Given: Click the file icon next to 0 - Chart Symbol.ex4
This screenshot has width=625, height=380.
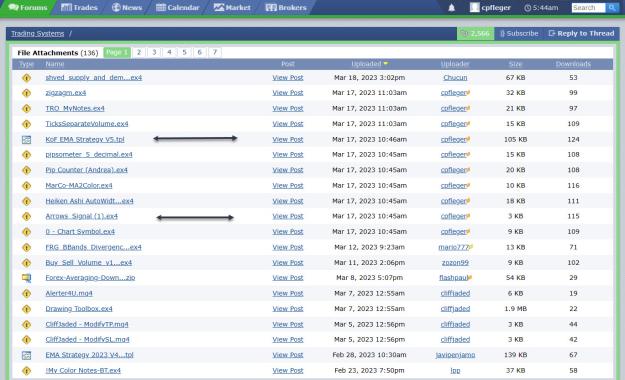Looking at the screenshot, I should coord(26,232).
